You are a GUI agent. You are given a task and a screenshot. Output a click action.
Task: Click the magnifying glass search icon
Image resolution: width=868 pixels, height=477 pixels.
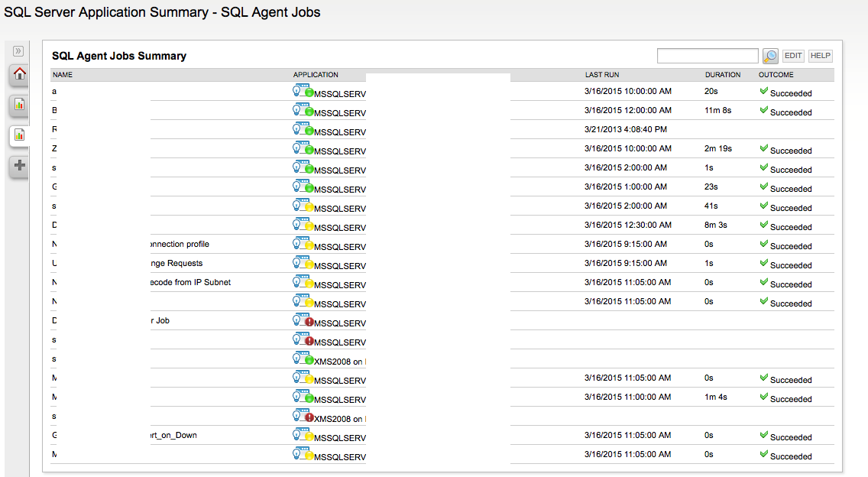(770, 55)
